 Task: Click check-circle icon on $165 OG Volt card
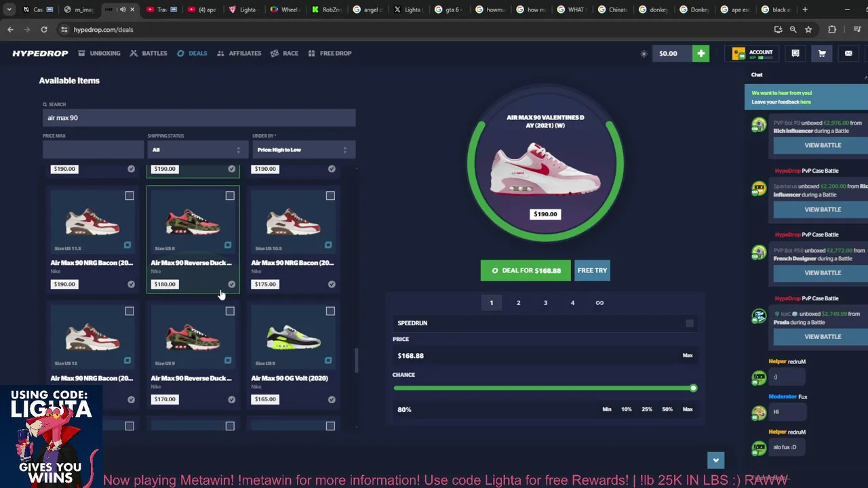pyautogui.click(x=332, y=399)
